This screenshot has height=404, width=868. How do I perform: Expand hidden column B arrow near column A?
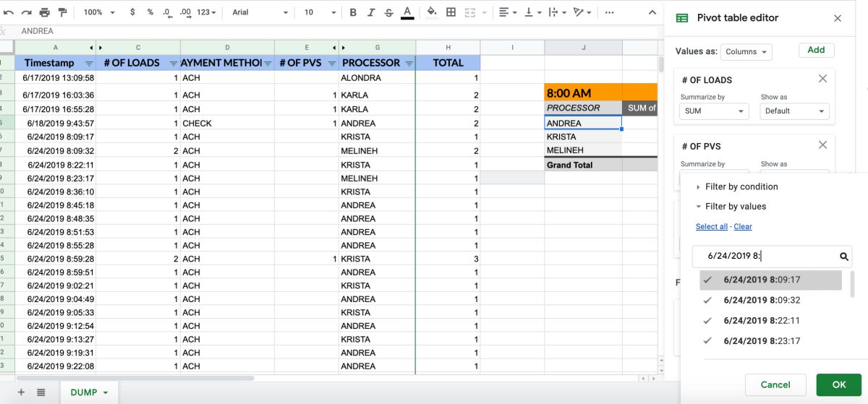tap(92, 48)
